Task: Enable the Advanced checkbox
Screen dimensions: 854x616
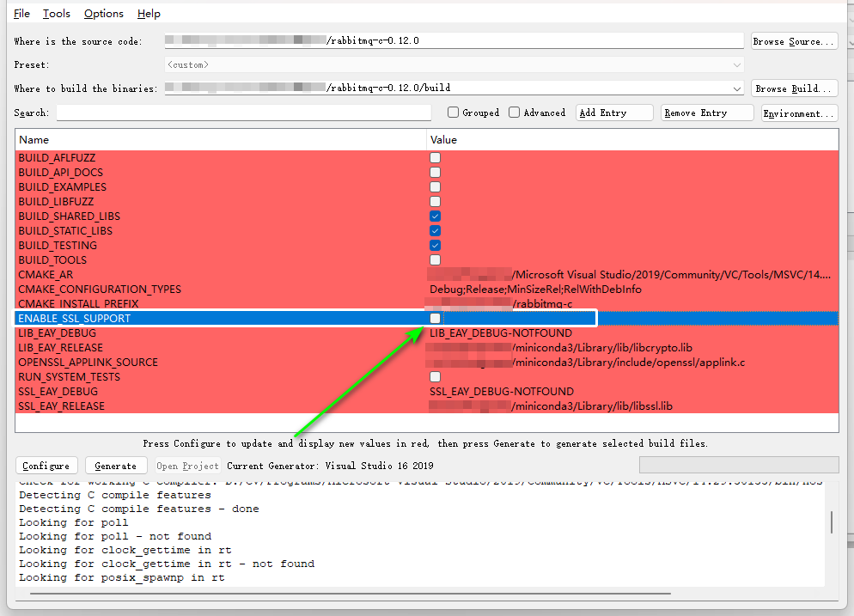Action: [514, 113]
